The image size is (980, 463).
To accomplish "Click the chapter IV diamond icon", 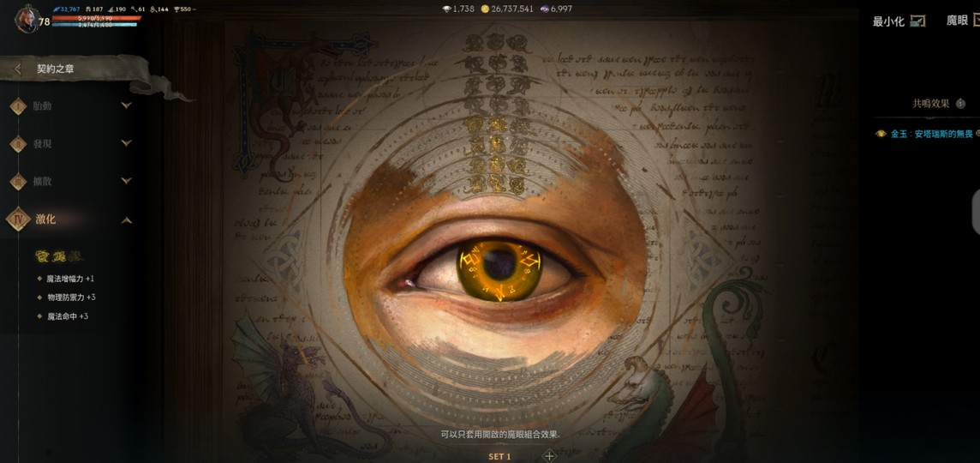I will pos(18,219).
